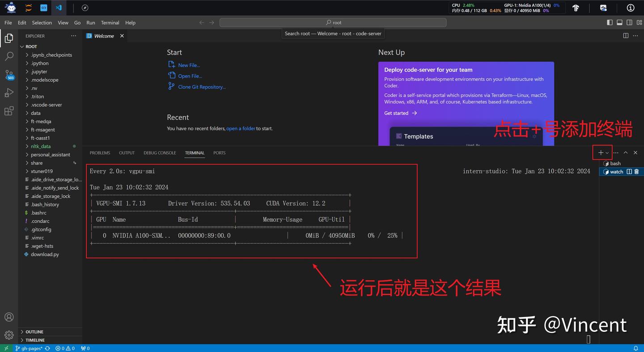This screenshot has height=352, width=644.
Task: Expand the data folder
Action: click(50, 113)
